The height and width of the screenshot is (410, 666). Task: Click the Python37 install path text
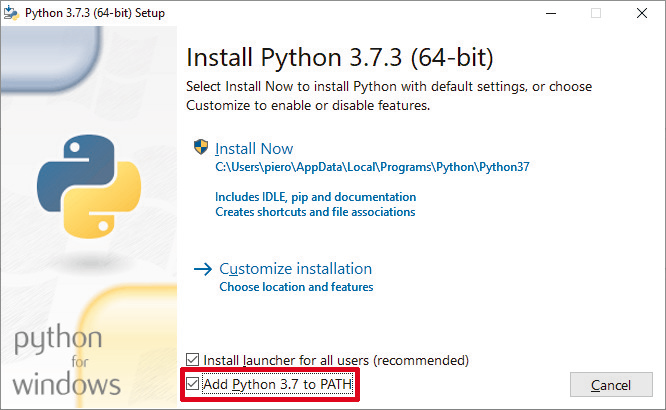[x=372, y=167]
